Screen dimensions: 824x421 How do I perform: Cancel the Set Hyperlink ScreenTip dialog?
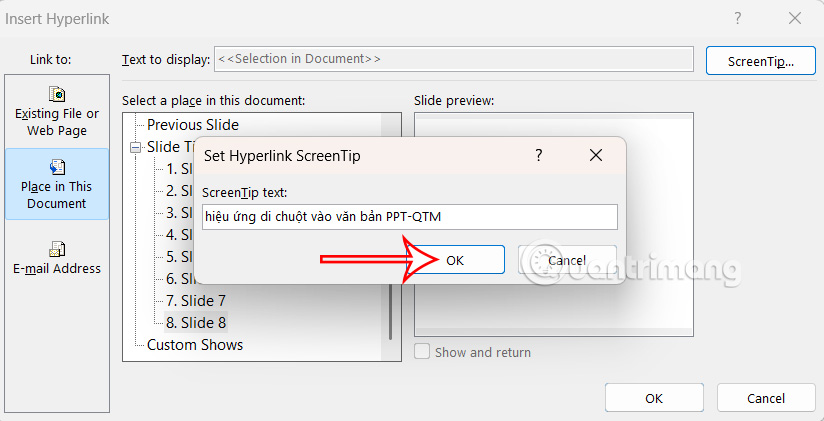567,260
